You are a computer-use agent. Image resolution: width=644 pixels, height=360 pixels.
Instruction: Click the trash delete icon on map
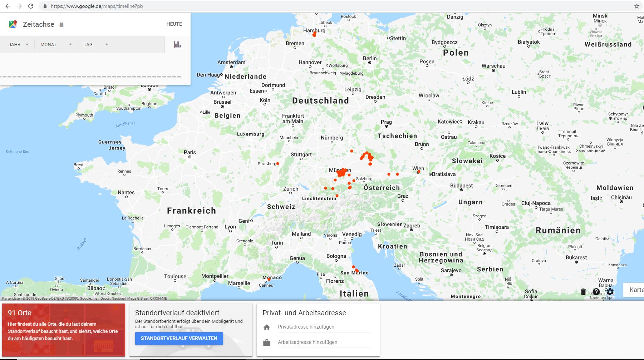point(583,292)
